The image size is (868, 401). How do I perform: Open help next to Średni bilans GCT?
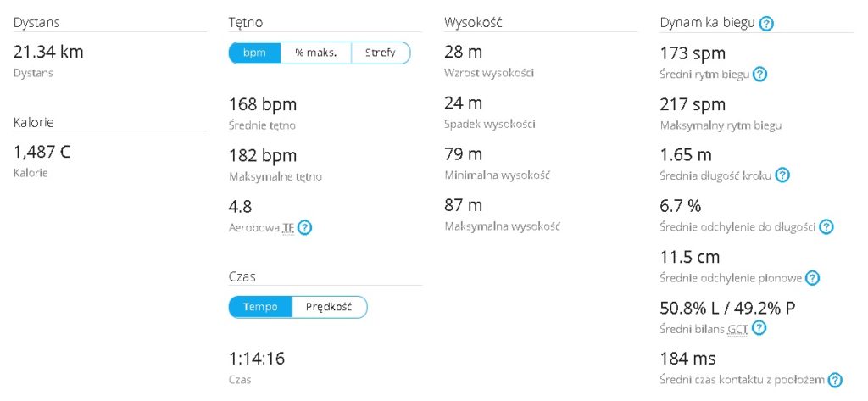coord(759,328)
